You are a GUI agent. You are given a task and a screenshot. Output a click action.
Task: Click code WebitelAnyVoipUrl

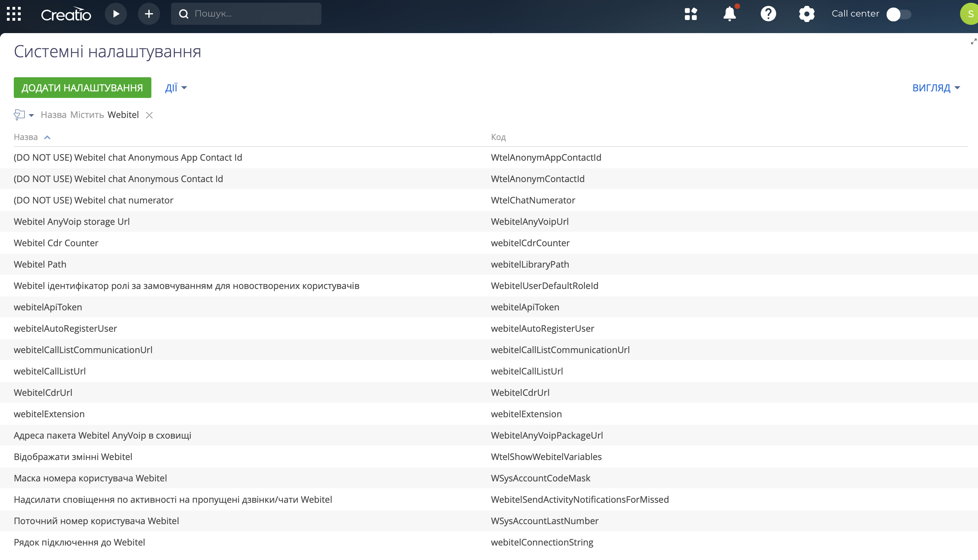[530, 221]
